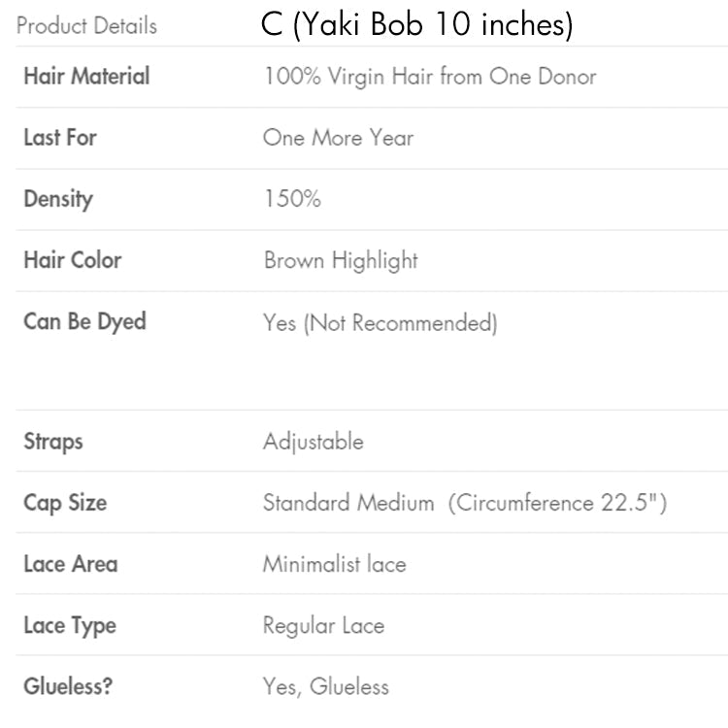The height and width of the screenshot is (728, 728).
Task: Click 100% Virgin Hair from One Donor
Action: (x=429, y=76)
